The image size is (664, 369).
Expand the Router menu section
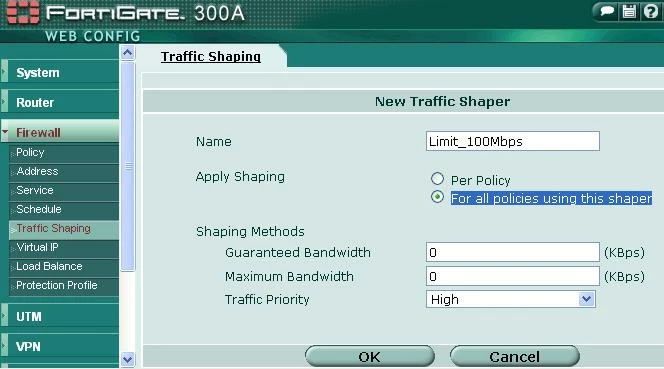pos(60,103)
